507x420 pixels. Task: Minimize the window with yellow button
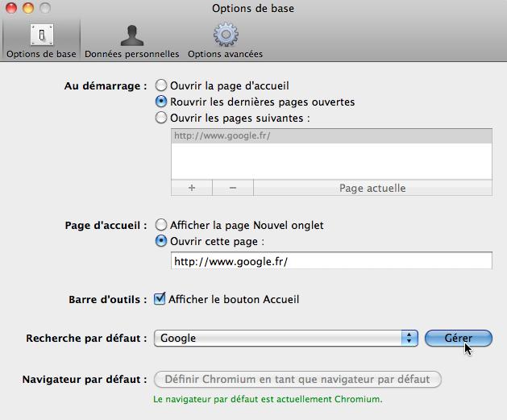[x=28, y=8]
